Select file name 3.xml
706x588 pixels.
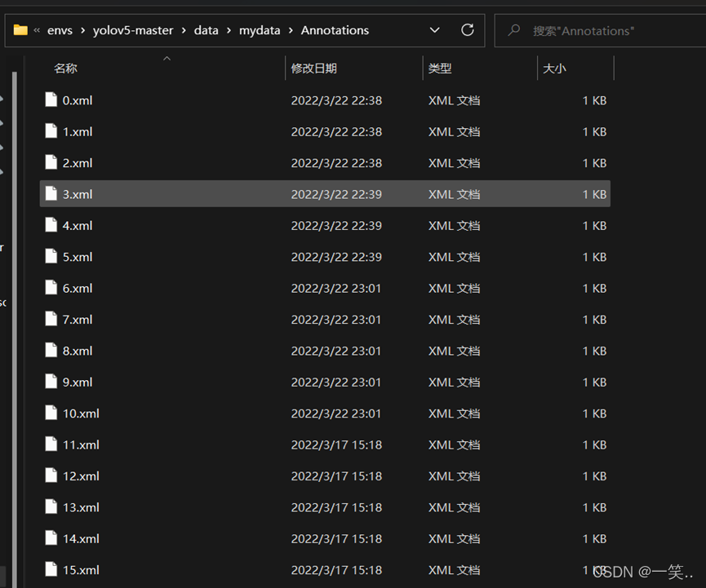78,194
